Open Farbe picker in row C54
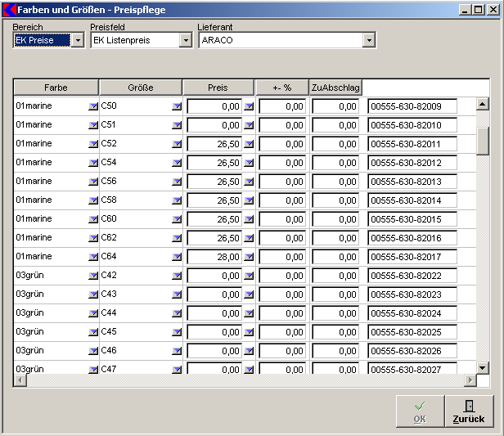This screenshot has width=504, height=436. click(x=93, y=163)
